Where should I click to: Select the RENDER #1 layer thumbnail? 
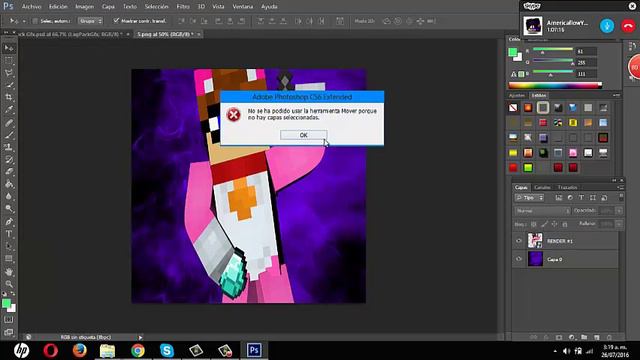point(535,241)
